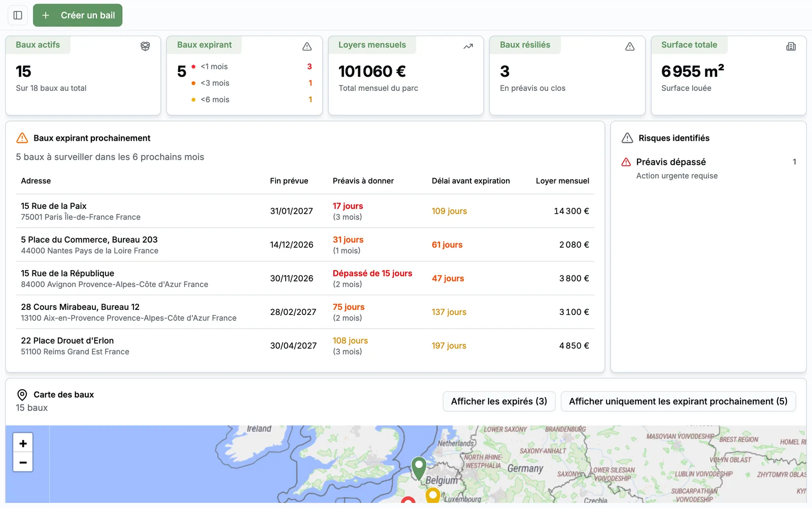The height and width of the screenshot is (508, 812).
Task: Toggle Afficher uniquement les expirant prochainement (5)
Action: pos(678,401)
